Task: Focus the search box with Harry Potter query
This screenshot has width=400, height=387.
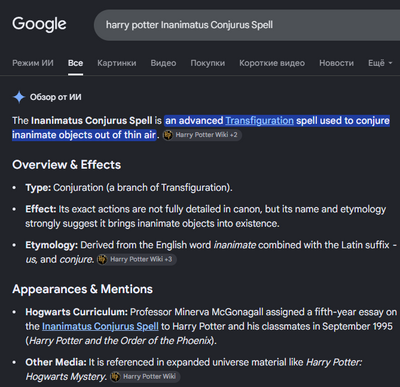Action: [x=247, y=25]
